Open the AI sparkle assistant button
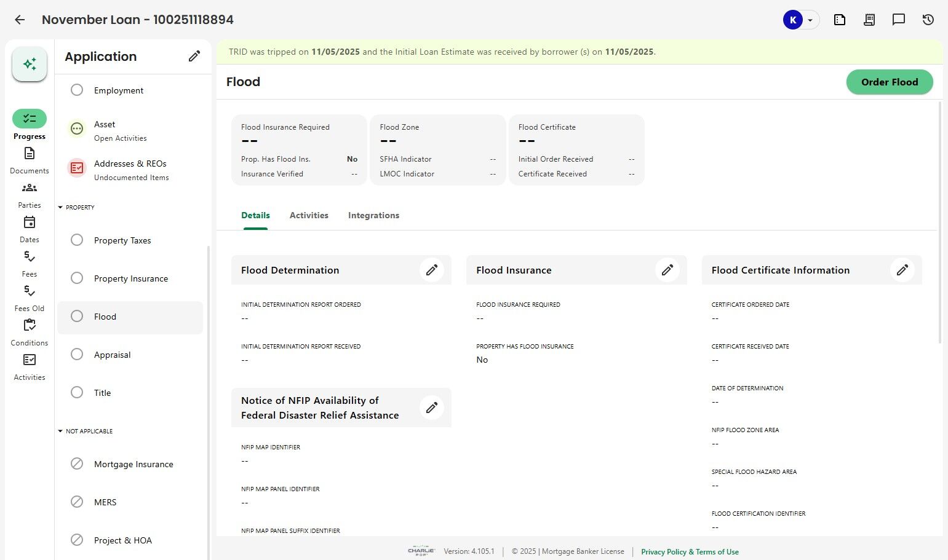Viewport: 948px width, 560px height. (30, 64)
